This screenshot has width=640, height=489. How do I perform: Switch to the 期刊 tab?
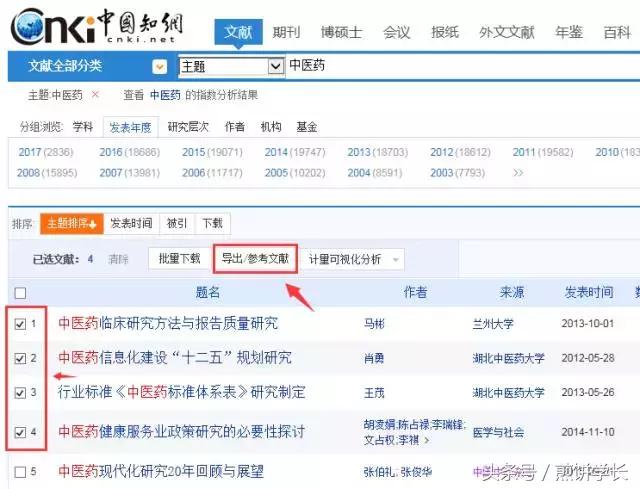286,32
